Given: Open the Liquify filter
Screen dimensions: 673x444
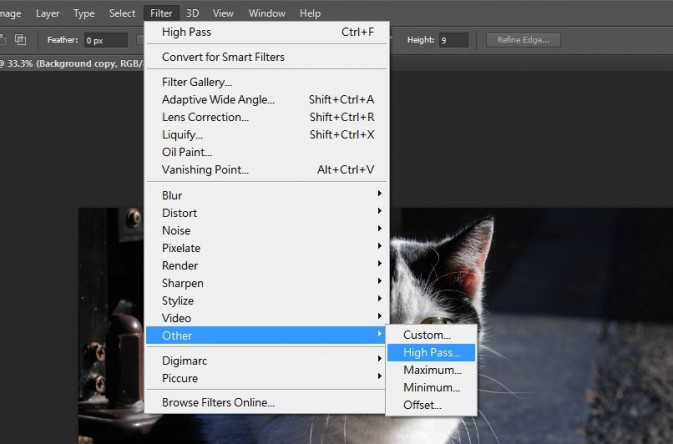Looking at the screenshot, I should click(267, 135).
